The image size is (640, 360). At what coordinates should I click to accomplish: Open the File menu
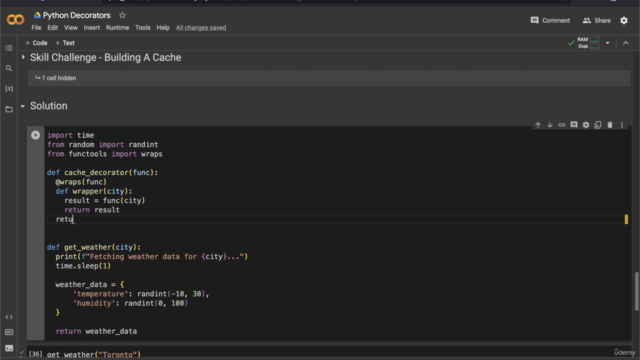(x=36, y=28)
